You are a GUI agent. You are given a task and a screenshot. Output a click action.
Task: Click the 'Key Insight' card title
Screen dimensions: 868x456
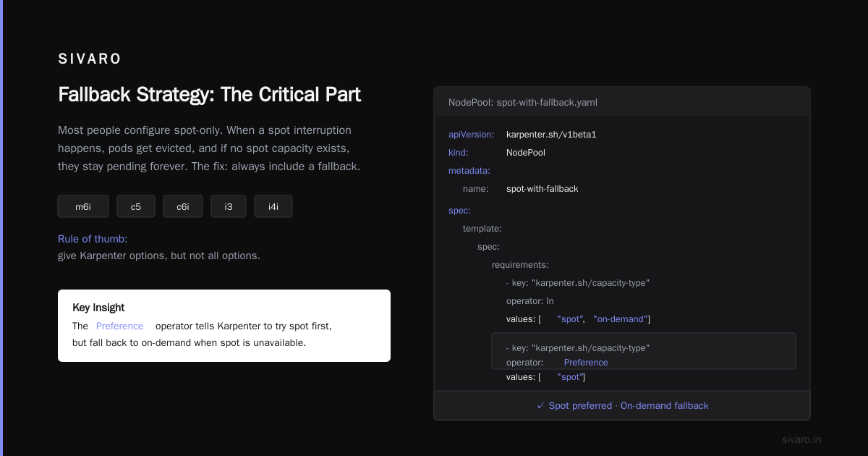(x=98, y=308)
